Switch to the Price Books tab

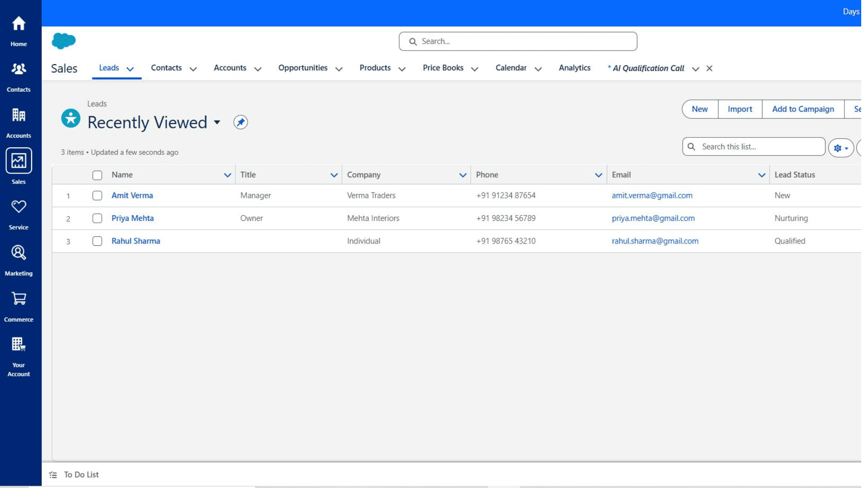tap(443, 68)
